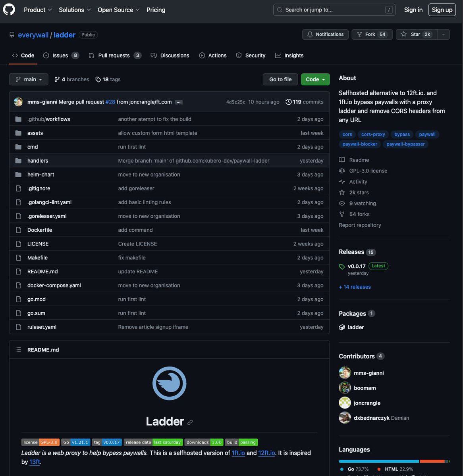The width and height of the screenshot is (463, 476).
Task: Click the + 14 releases link
Action: pos(355,287)
